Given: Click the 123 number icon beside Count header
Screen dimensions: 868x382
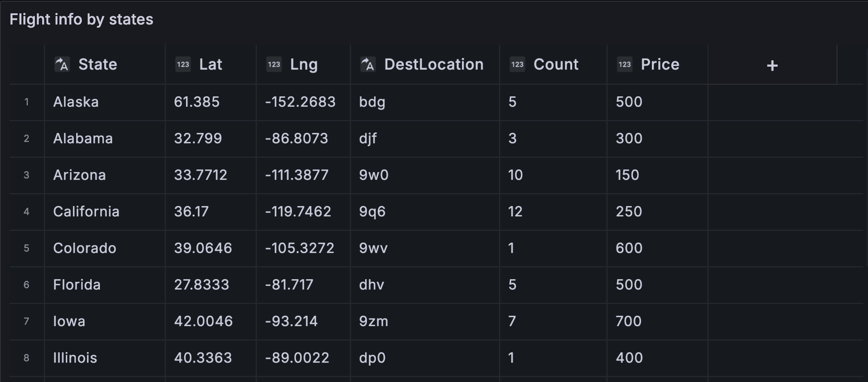Looking at the screenshot, I should tap(517, 64).
